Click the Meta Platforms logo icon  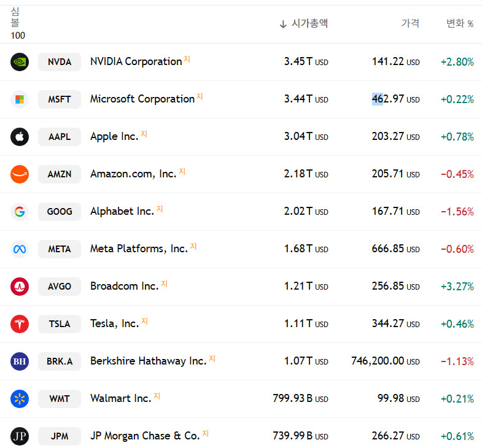20,249
